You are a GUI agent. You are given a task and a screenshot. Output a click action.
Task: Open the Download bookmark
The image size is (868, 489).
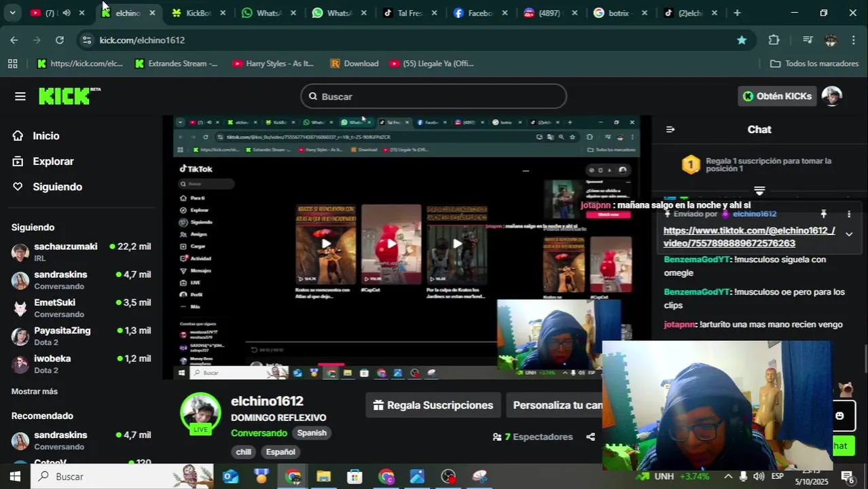pyautogui.click(x=354, y=63)
